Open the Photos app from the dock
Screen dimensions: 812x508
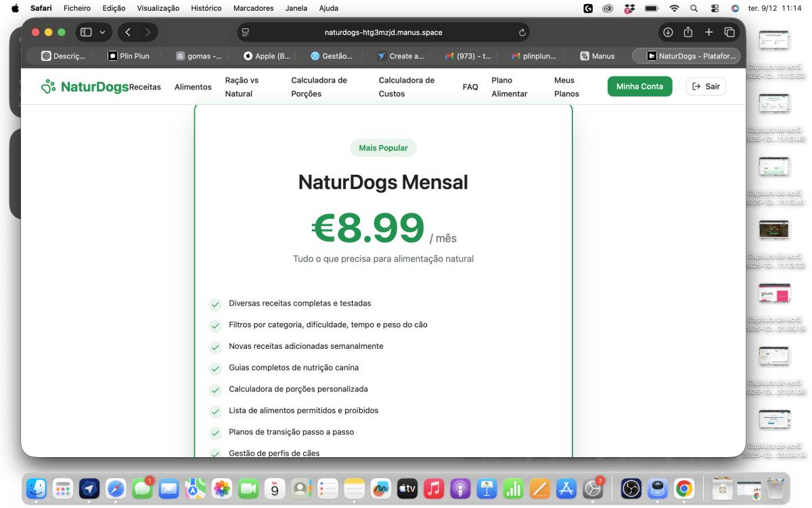pos(222,488)
